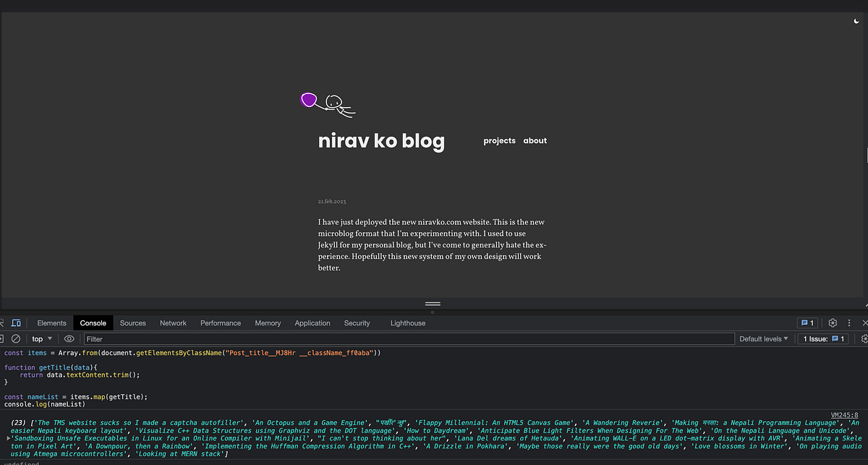Open the Lighthouse panel
This screenshot has width=868, height=465.
coord(407,323)
